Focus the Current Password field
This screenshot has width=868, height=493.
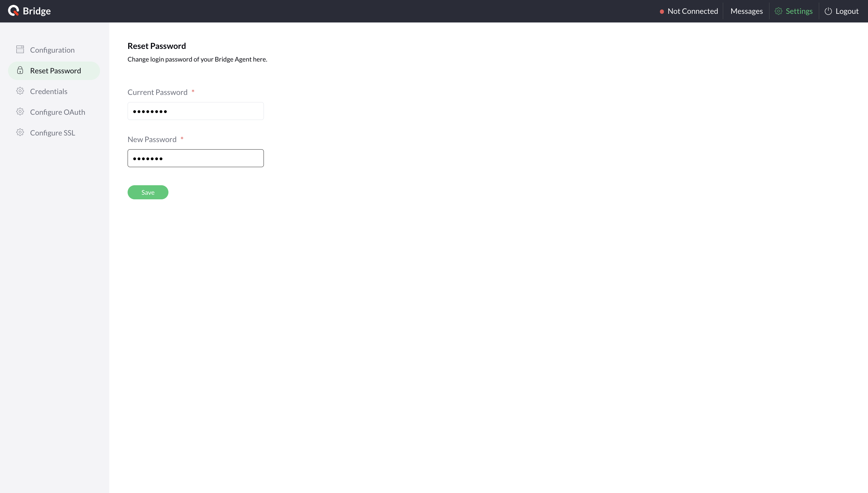click(195, 111)
